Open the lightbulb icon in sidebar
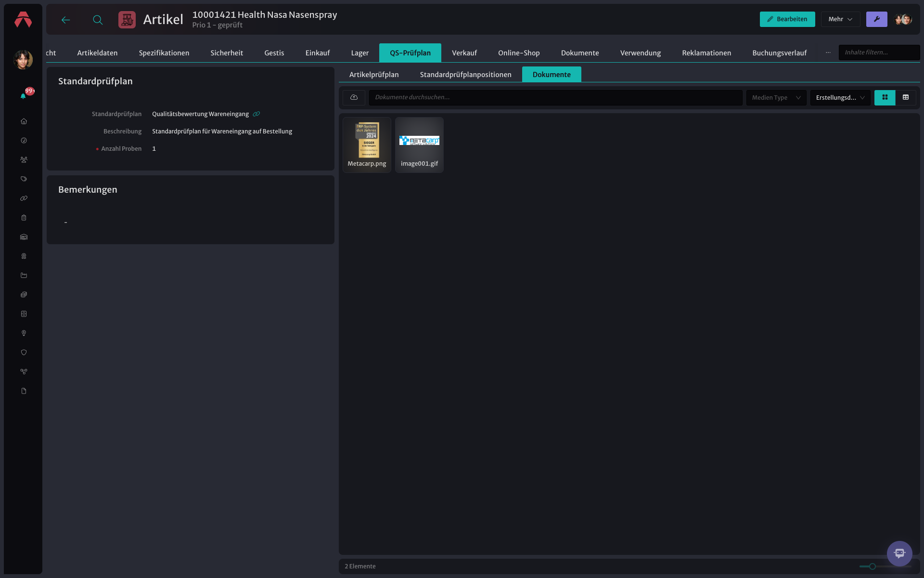Image resolution: width=924 pixels, height=578 pixels. (x=24, y=333)
